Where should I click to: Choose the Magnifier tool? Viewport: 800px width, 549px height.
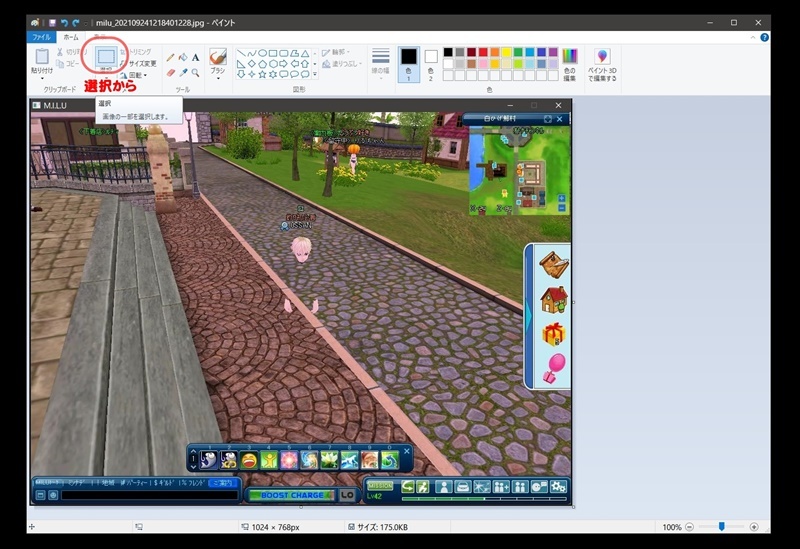195,73
